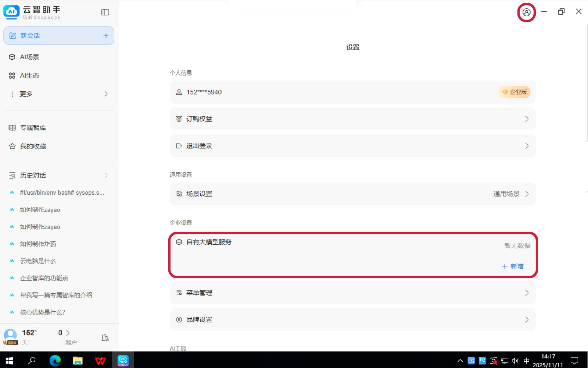Click the menu-list icon beside 菜单管理

[179, 293]
